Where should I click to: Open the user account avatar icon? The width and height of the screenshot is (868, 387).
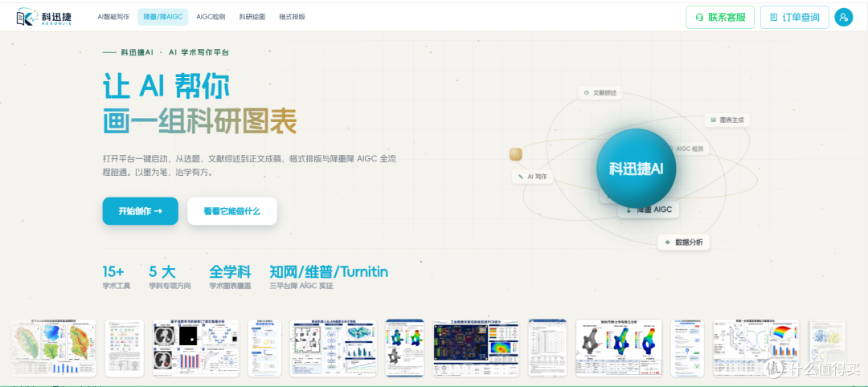pyautogui.click(x=844, y=17)
